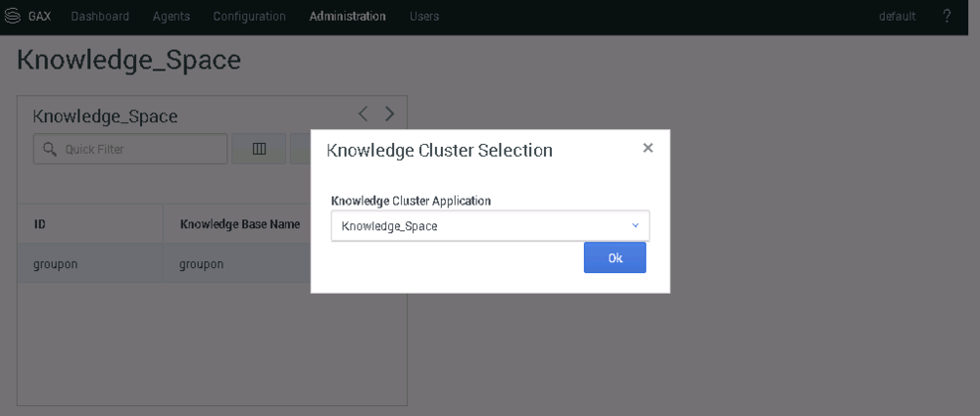Viewport: 980px width, 416px height.
Task: Close the Knowledge Cluster Selection dialog
Action: (x=648, y=148)
